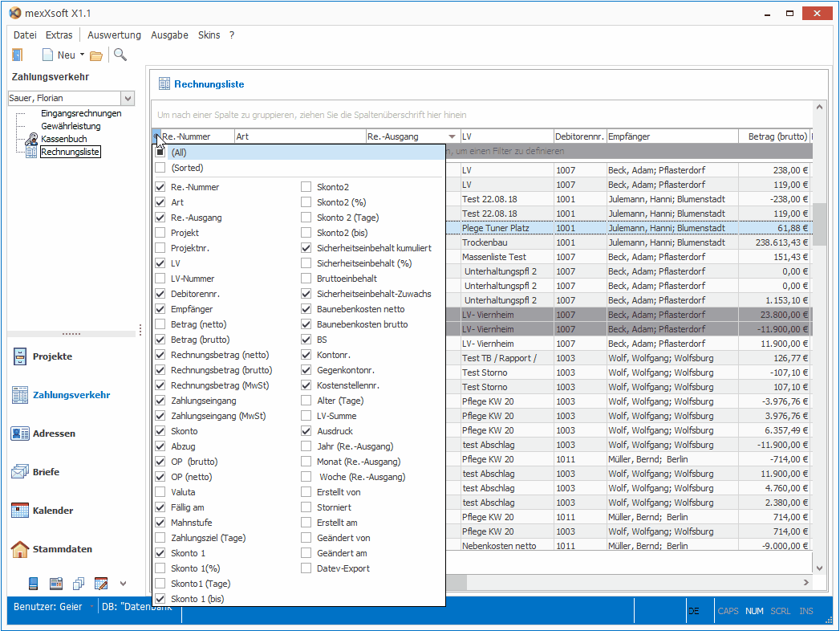Open the Datei menu
The height and width of the screenshot is (631, 840).
point(25,35)
